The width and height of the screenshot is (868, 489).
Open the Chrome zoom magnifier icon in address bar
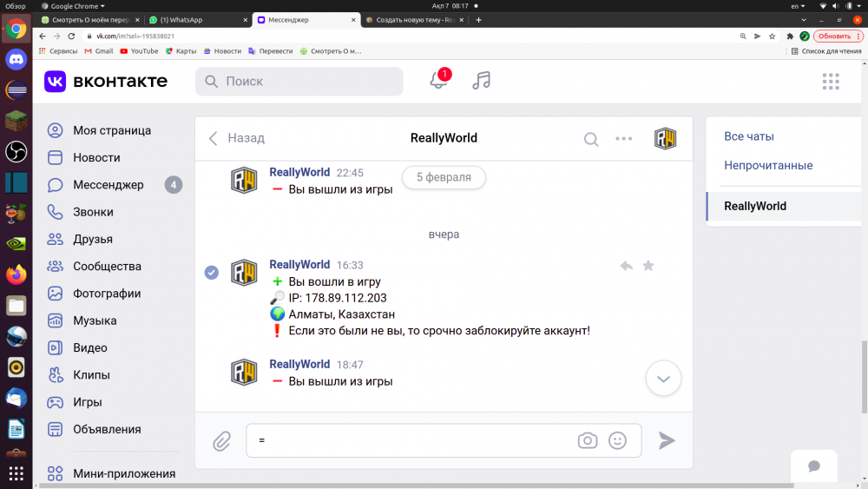click(743, 36)
